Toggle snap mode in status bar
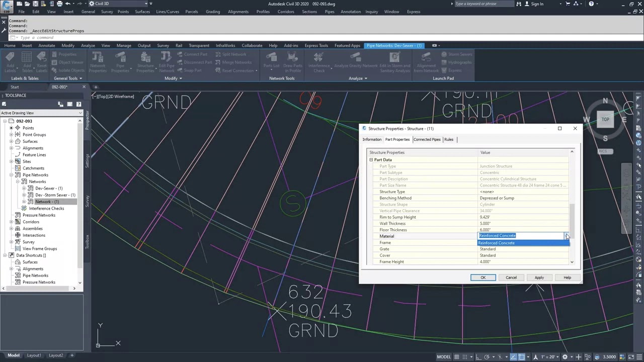 click(x=465, y=357)
